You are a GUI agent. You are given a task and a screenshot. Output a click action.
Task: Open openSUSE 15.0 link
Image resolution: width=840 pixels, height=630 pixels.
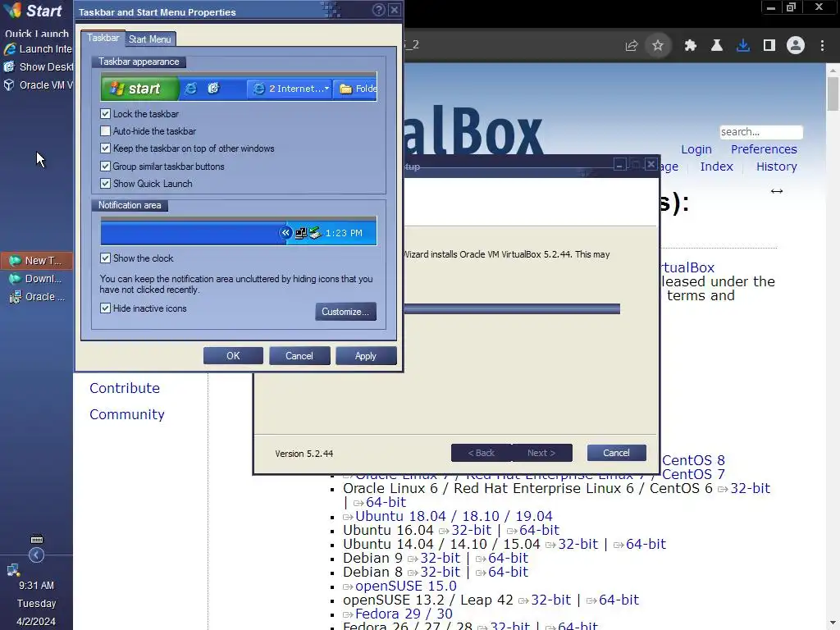click(x=406, y=586)
